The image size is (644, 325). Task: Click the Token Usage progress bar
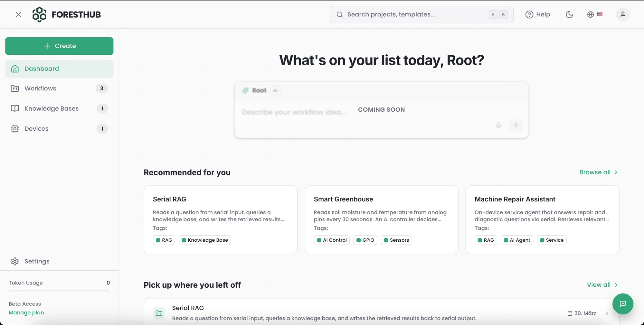tap(59, 291)
